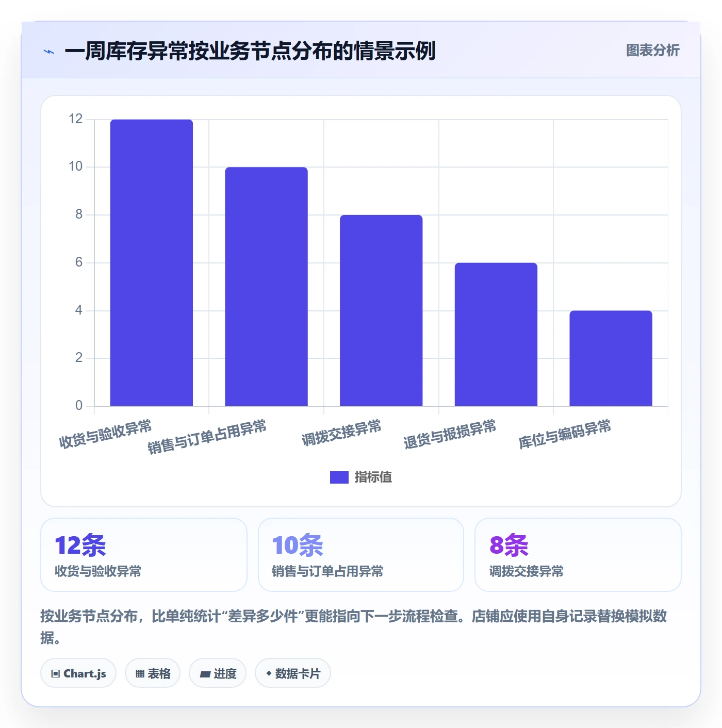Click the lightning bolt icon beside the title
The height and width of the screenshot is (728, 722).
pos(49,52)
